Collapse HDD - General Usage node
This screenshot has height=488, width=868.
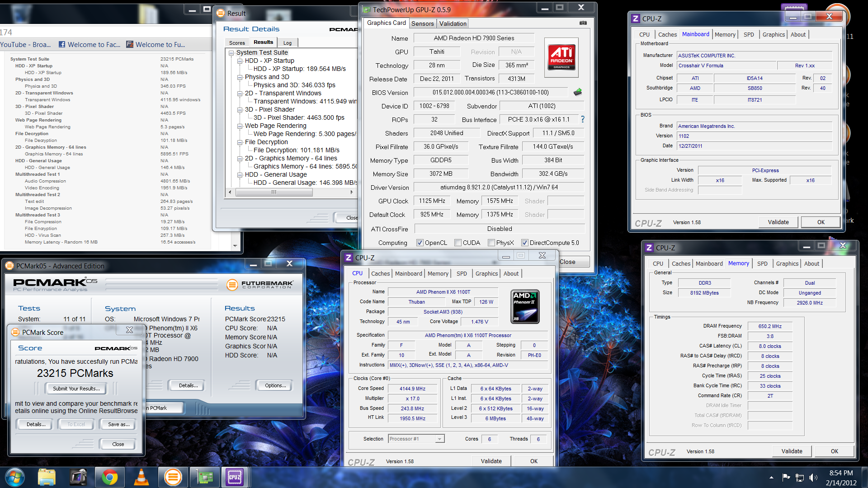click(x=240, y=174)
